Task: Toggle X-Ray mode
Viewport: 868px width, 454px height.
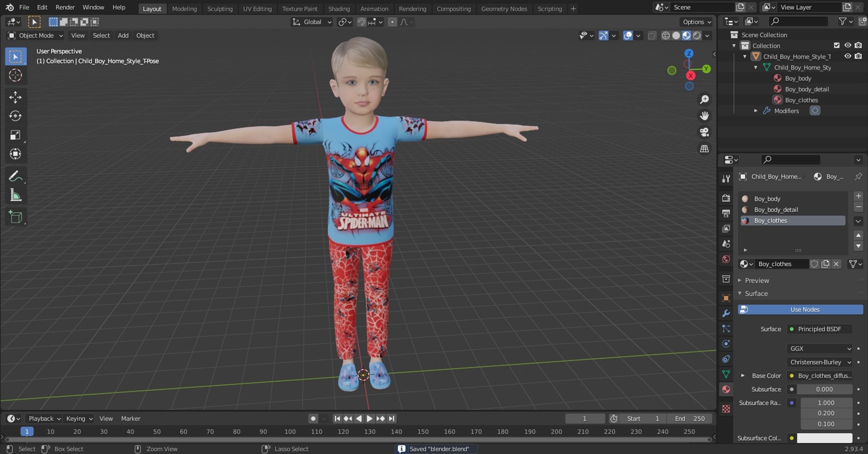Action: 652,36
